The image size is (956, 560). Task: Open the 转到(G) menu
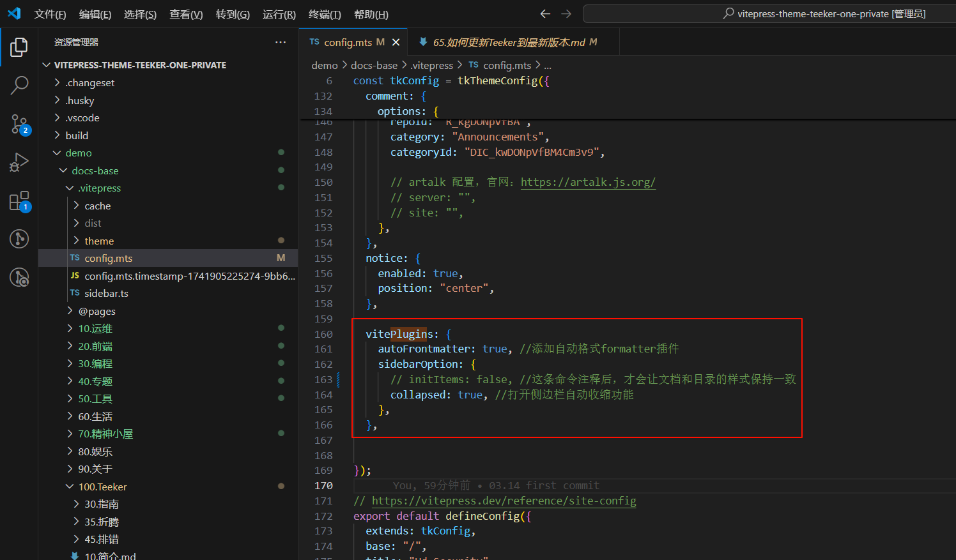click(x=233, y=14)
